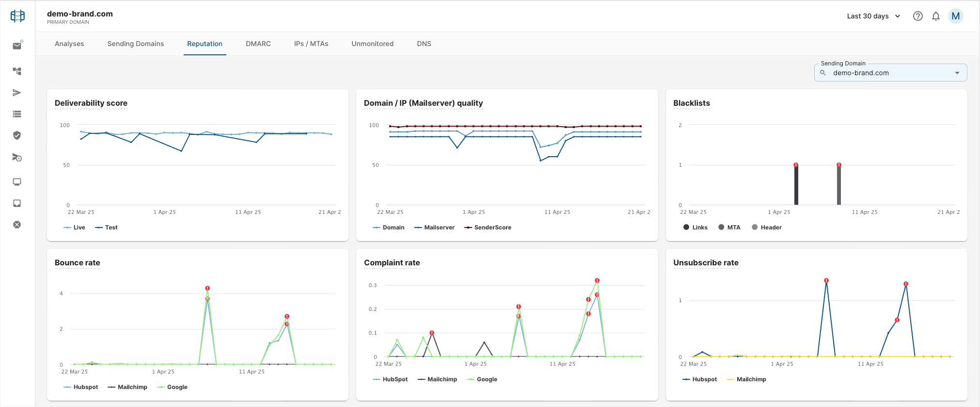Viewport: 980px width, 407px height.
Task: Click the monitor screen icon in sidebar
Action: [17, 182]
